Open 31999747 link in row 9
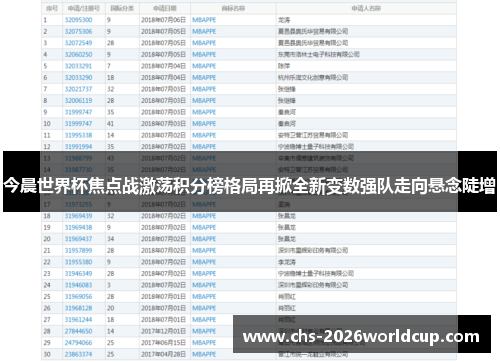The image size is (500, 362). [x=78, y=112]
